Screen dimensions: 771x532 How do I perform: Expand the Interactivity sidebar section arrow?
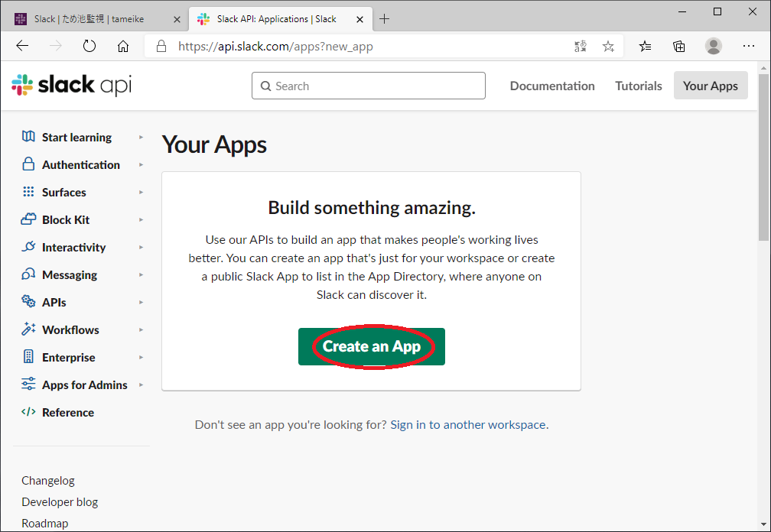click(142, 247)
